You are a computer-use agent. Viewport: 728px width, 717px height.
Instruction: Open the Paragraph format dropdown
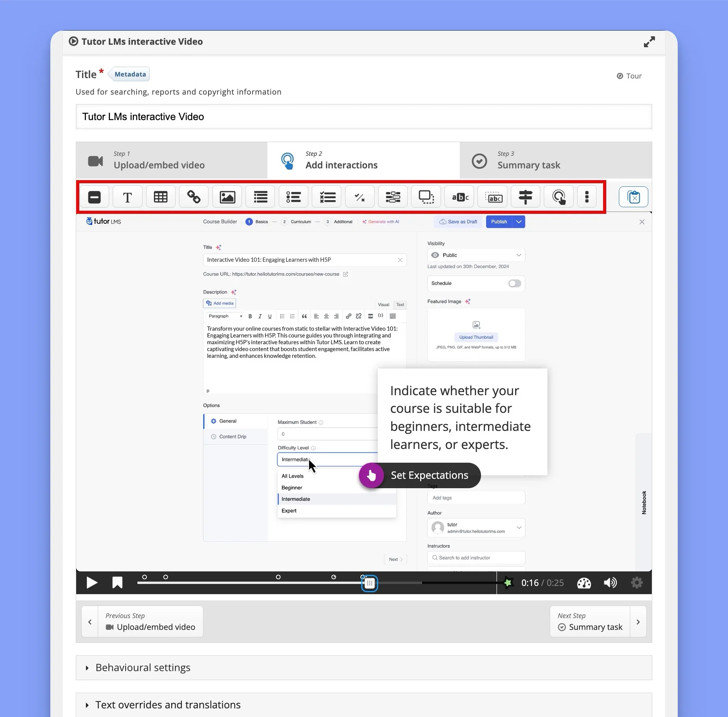click(225, 316)
